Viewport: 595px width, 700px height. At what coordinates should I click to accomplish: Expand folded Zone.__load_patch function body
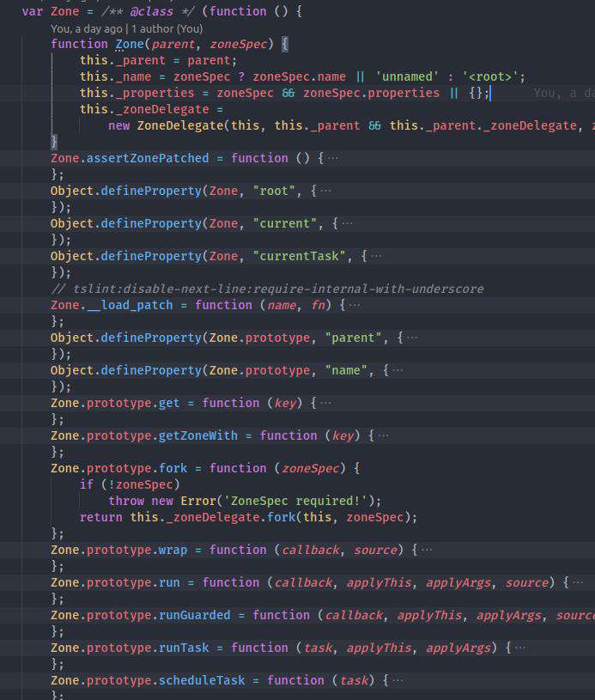tap(355, 306)
